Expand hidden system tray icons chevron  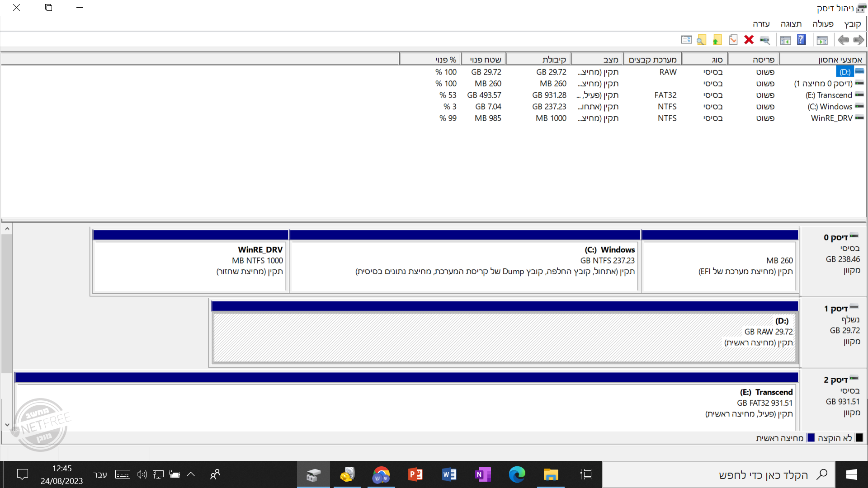tap(191, 474)
